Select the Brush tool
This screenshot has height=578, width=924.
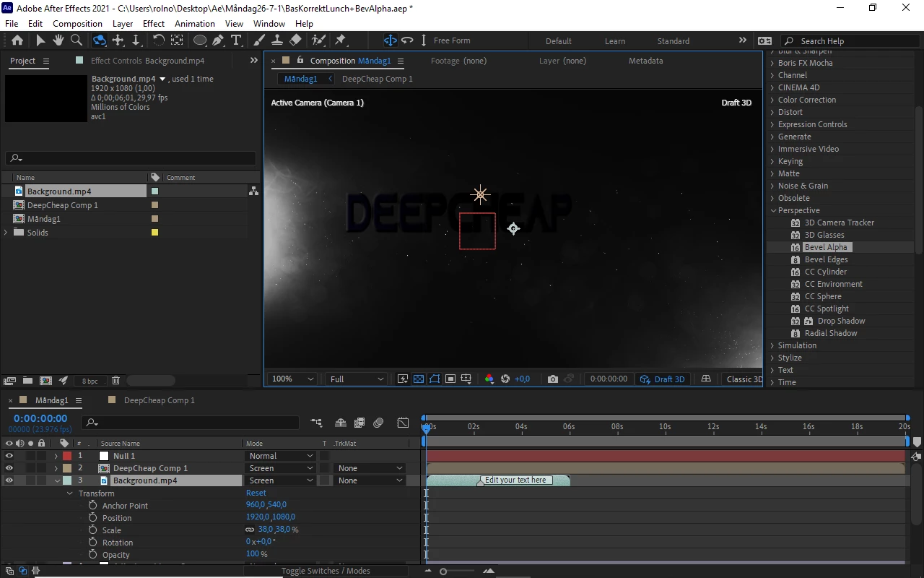click(260, 40)
